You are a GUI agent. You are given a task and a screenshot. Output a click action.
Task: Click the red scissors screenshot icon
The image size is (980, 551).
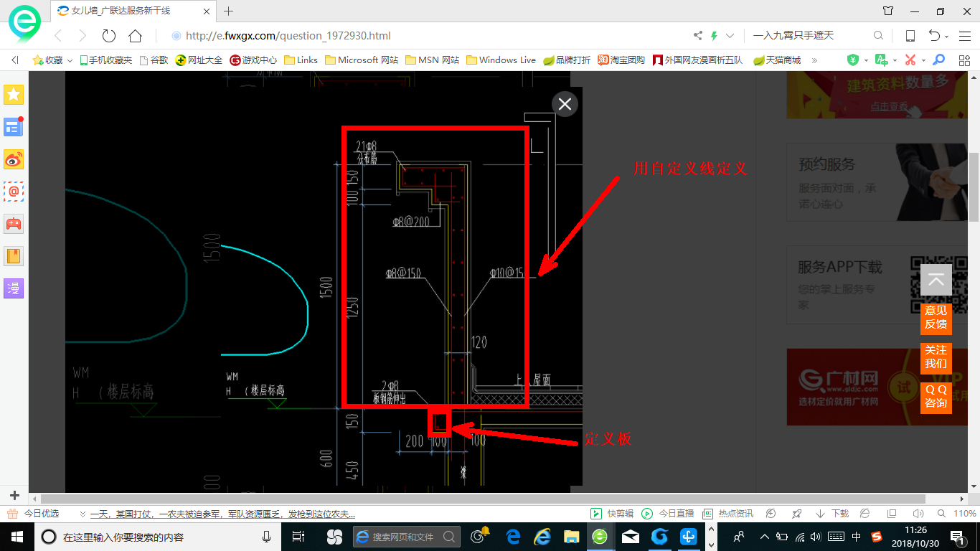910,60
